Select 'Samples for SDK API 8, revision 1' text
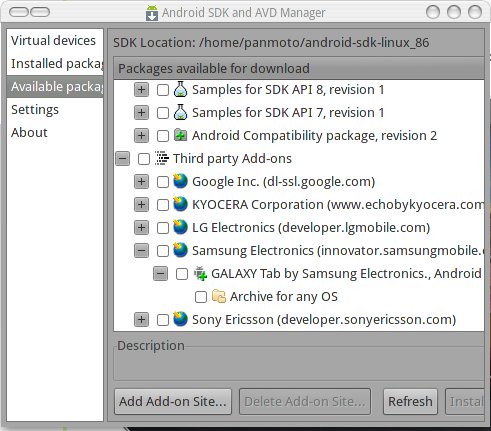Viewport: 491px width, 431px height. pyautogui.click(x=288, y=89)
